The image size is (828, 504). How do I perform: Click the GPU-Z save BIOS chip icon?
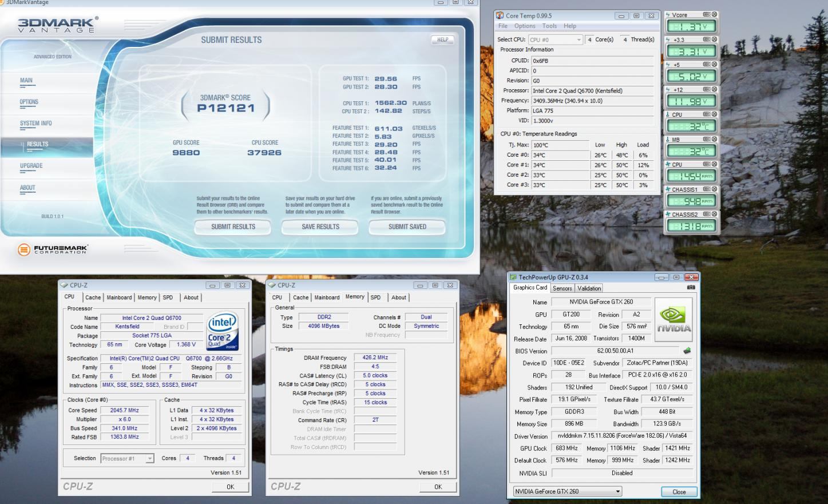coord(687,351)
